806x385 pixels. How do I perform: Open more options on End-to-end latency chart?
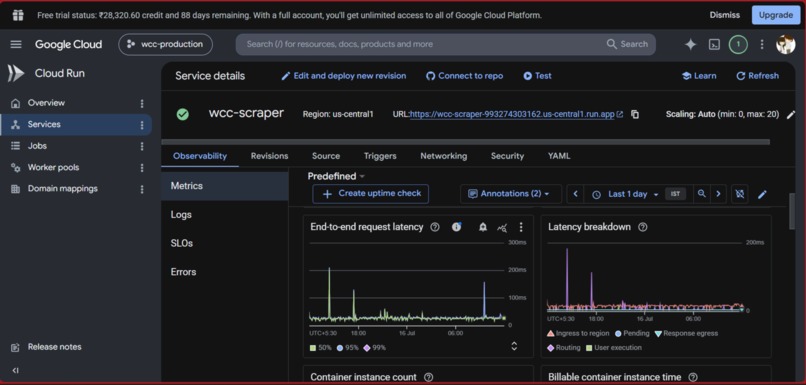pyautogui.click(x=521, y=227)
